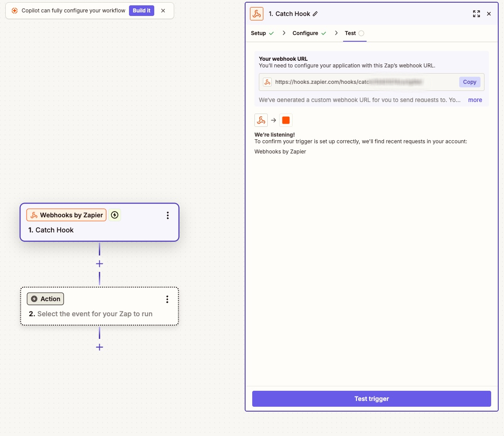Viewport: 504px width, 436px height.
Task: Expand the chevron between Configure and Test
Action: click(336, 33)
